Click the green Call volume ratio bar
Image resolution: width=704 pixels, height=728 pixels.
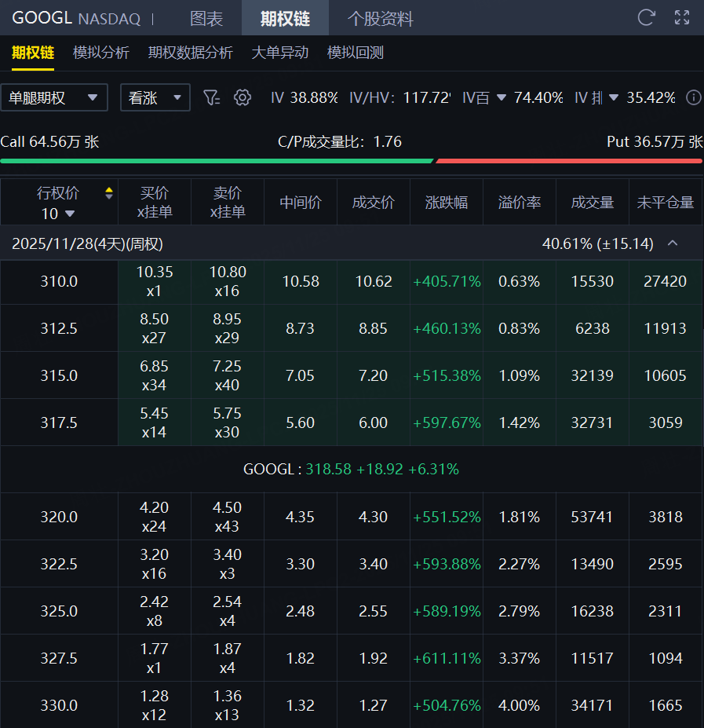(217, 160)
